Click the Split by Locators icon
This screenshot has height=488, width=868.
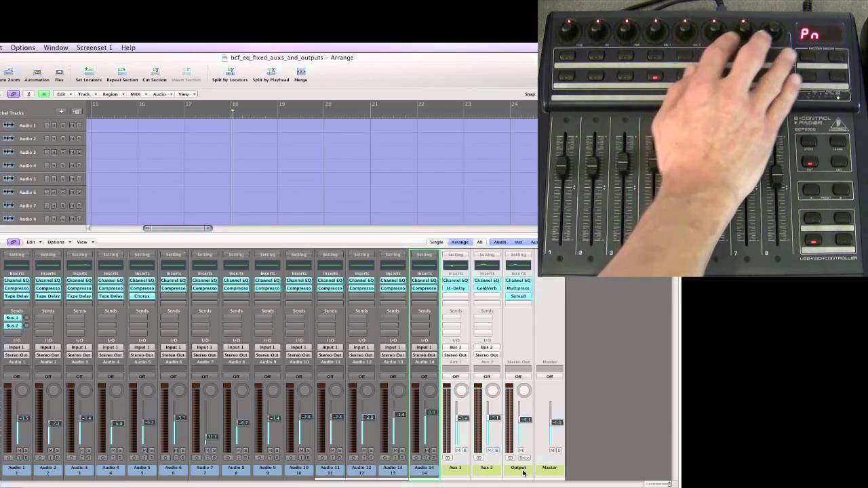(230, 71)
